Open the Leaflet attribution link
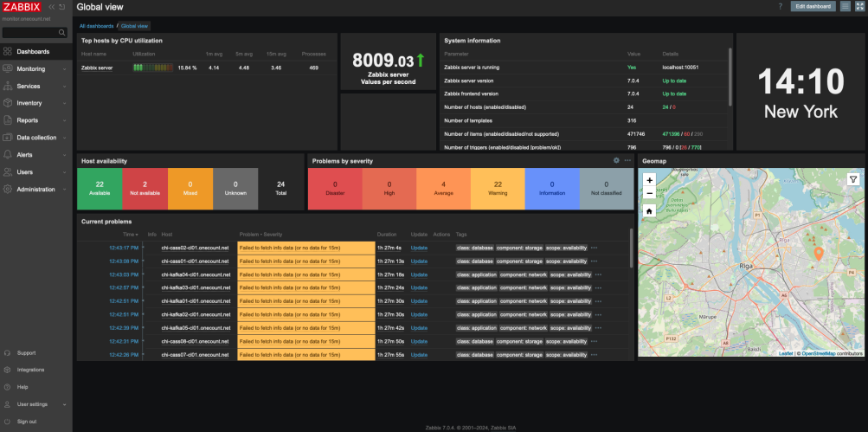The width and height of the screenshot is (868, 432). [x=786, y=353]
